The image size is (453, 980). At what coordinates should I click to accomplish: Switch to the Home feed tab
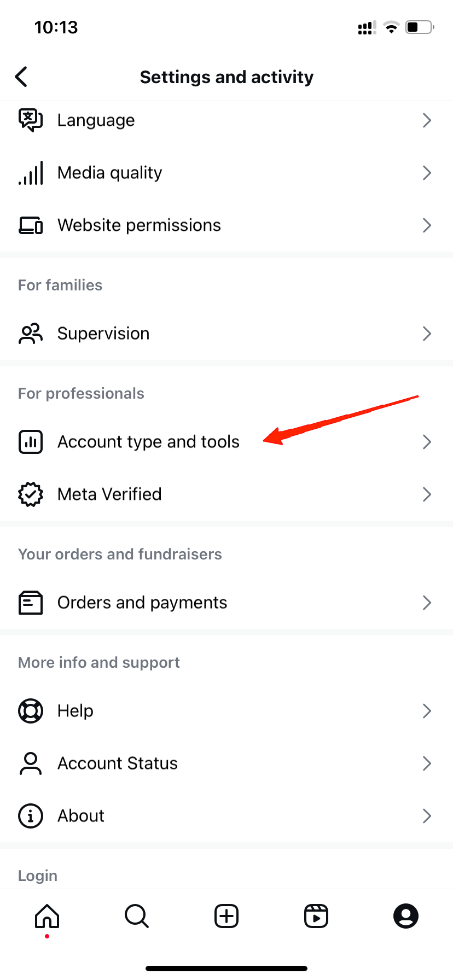47,916
